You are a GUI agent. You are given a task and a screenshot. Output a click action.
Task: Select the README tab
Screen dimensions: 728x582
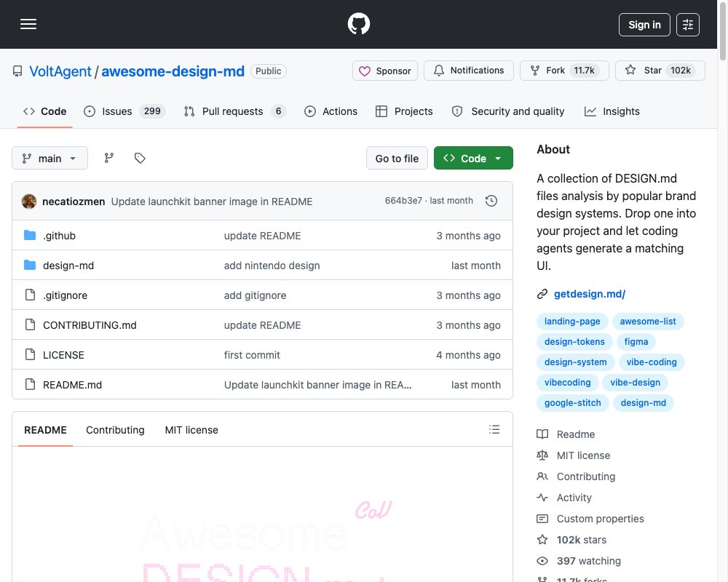click(45, 430)
